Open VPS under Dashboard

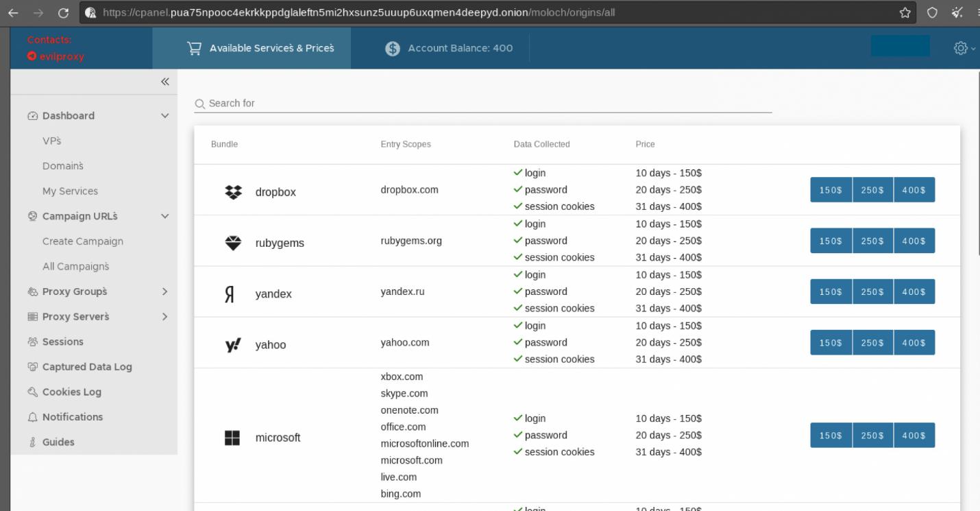pyautogui.click(x=52, y=141)
